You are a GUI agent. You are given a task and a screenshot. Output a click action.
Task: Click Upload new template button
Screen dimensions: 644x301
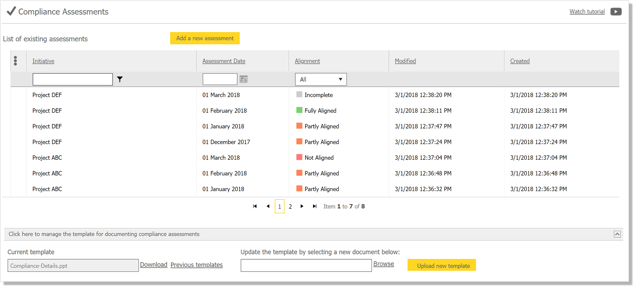pos(442,265)
